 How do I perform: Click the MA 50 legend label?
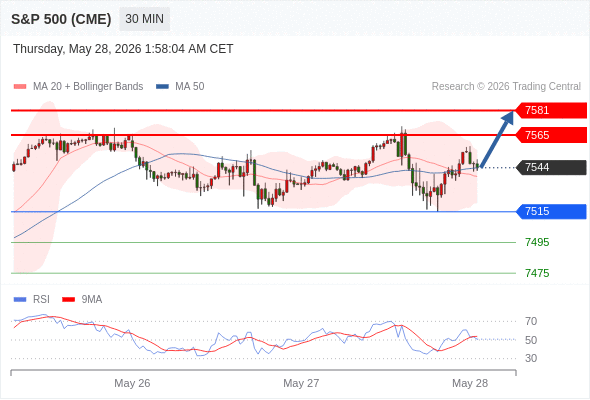point(190,87)
